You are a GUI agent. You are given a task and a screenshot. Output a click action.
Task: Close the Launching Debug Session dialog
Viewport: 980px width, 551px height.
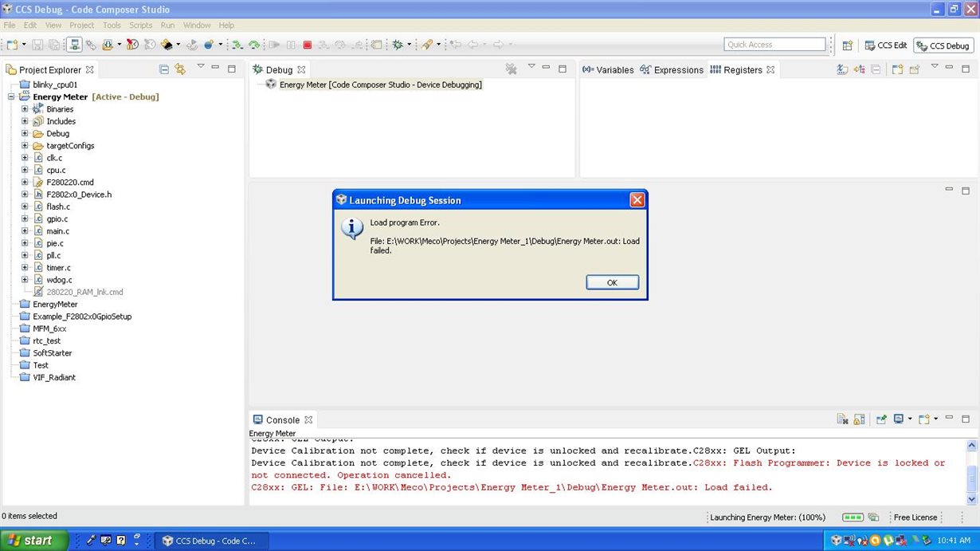pyautogui.click(x=637, y=200)
